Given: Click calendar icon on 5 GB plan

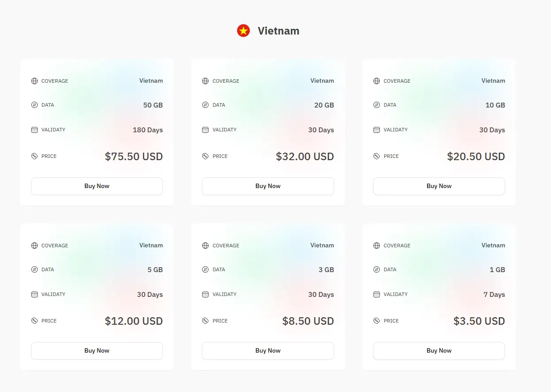Looking at the screenshot, I should pyautogui.click(x=35, y=294).
